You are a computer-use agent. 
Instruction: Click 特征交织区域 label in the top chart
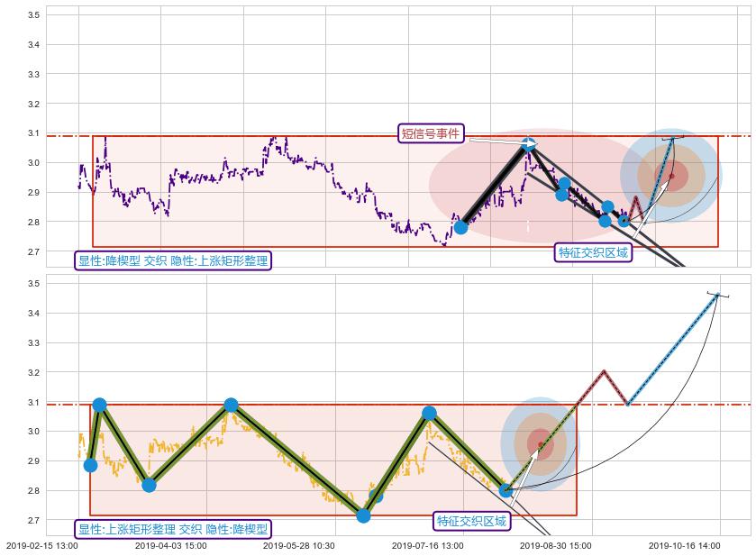[x=593, y=252]
